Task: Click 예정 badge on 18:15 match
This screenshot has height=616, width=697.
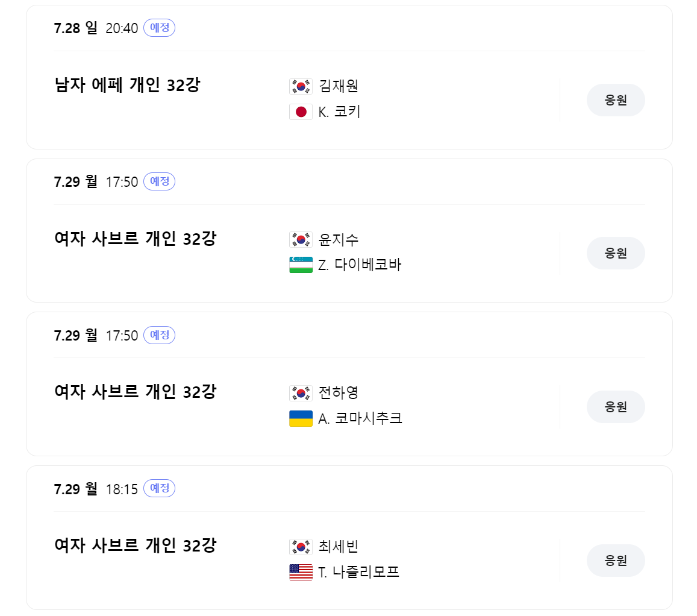Action: pyautogui.click(x=159, y=489)
